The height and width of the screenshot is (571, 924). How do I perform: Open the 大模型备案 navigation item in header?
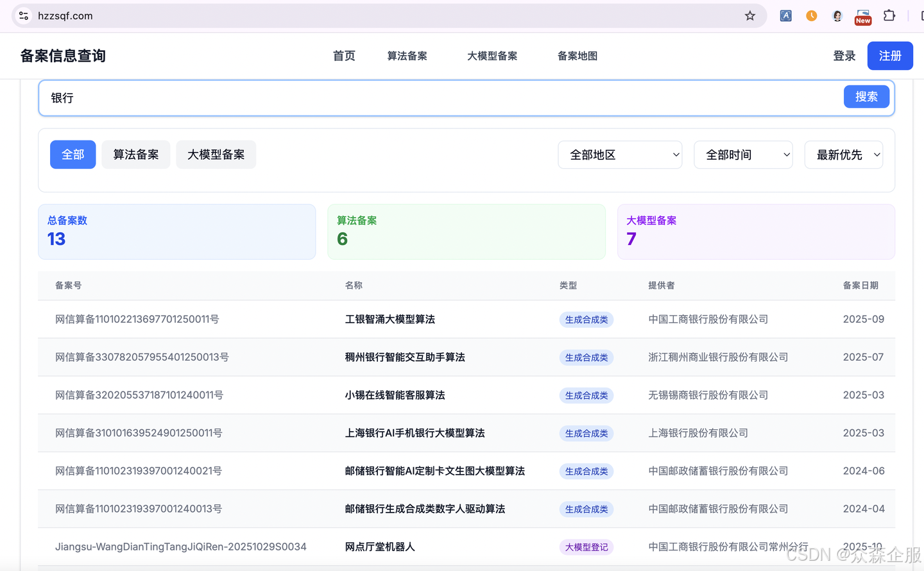[492, 56]
